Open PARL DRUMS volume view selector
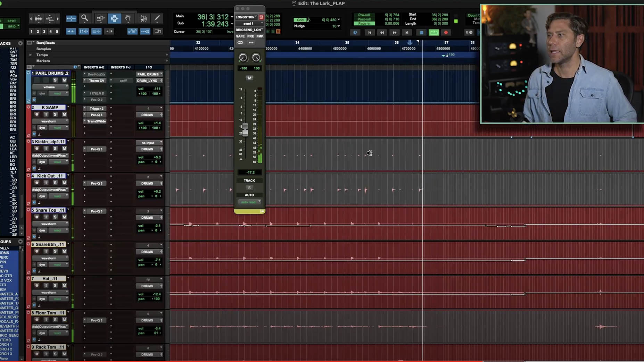 tap(50, 87)
